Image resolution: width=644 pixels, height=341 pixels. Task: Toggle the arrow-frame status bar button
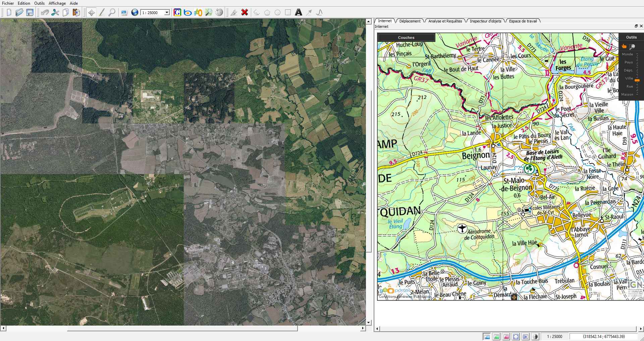[526, 337]
